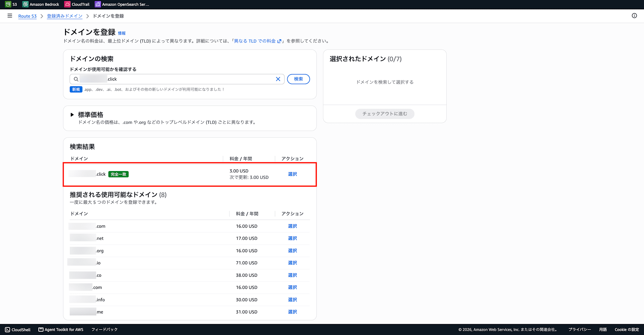Click the 検索 button

click(x=298, y=79)
